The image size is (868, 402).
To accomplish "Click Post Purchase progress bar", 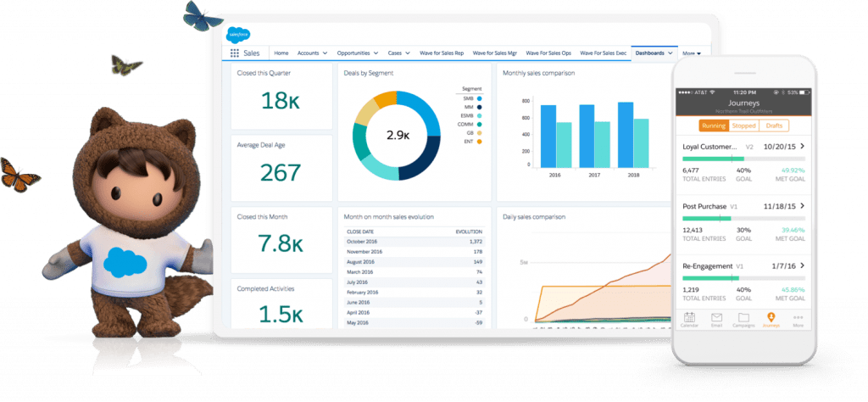I will [743, 218].
